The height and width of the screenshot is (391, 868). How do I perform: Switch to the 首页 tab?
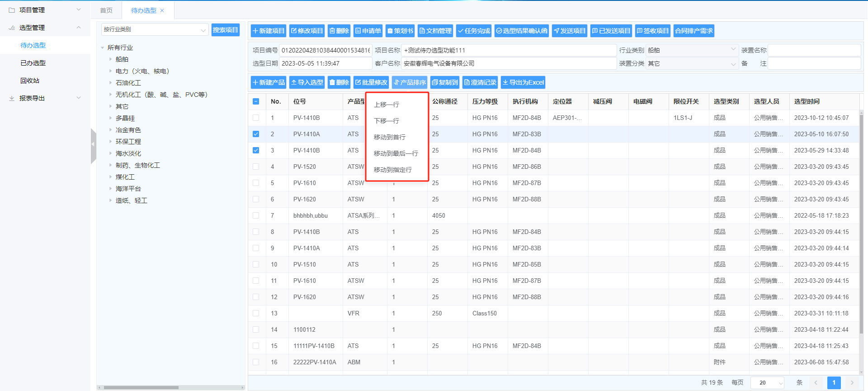pyautogui.click(x=106, y=10)
